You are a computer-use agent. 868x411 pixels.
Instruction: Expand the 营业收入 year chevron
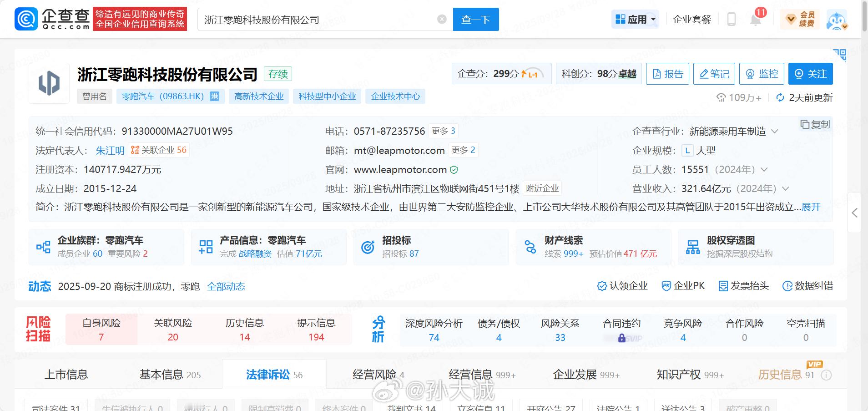(x=785, y=189)
